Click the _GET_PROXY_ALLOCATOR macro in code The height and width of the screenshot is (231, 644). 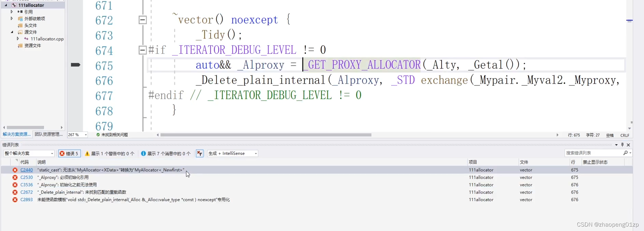(x=362, y=65)
